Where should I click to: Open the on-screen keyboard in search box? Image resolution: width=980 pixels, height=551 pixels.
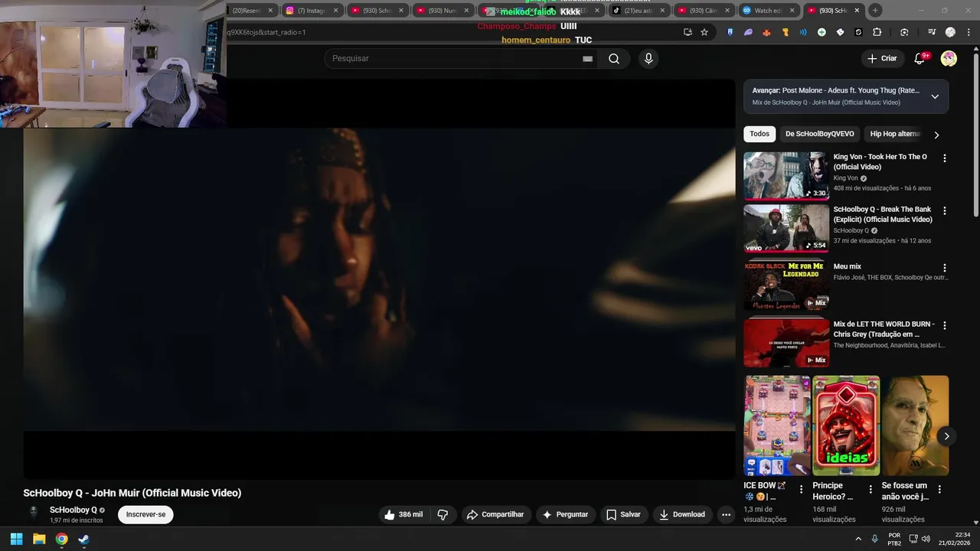click(x=587, y=59)
